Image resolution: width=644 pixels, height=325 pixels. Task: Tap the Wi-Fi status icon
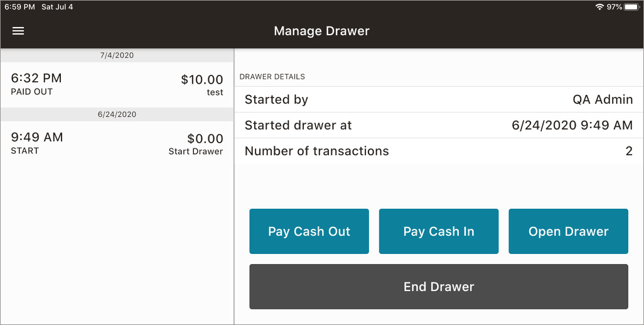599,7
